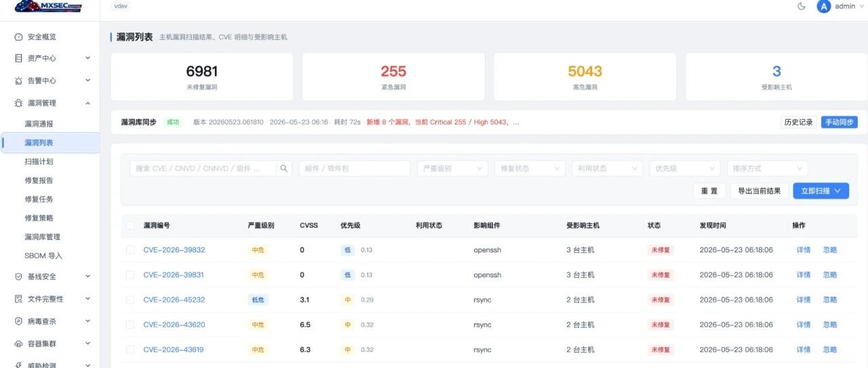
Task: Focus the CVE / CNVD search field
Action: coord(203,168)
